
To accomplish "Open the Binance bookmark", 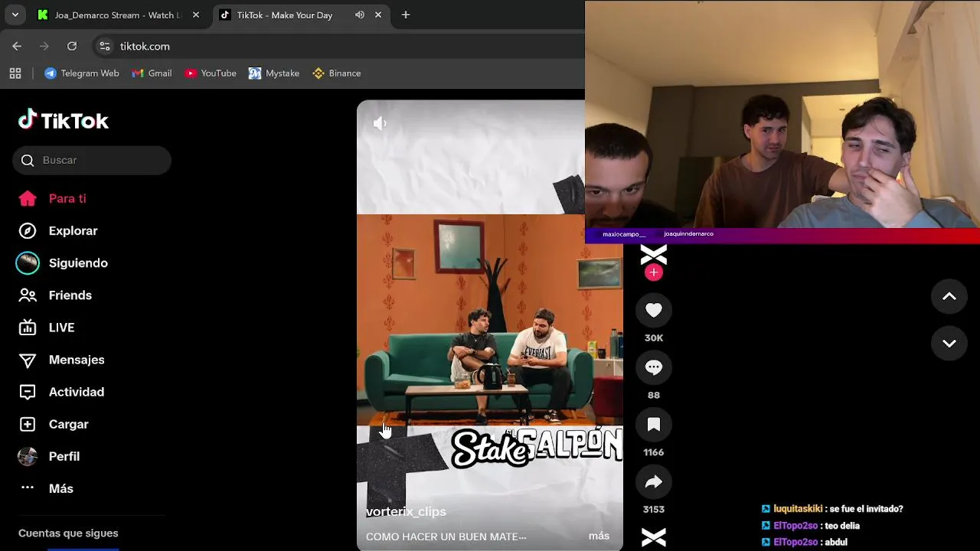I will 337,73.
